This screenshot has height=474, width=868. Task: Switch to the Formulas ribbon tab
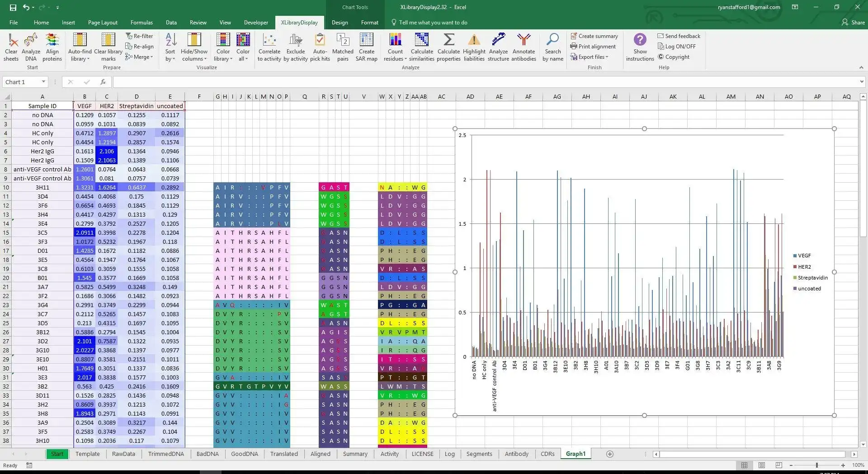(142, 22)
